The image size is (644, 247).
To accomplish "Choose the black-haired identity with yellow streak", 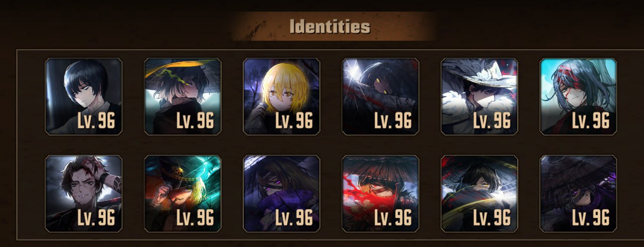I will click(479, 194).
